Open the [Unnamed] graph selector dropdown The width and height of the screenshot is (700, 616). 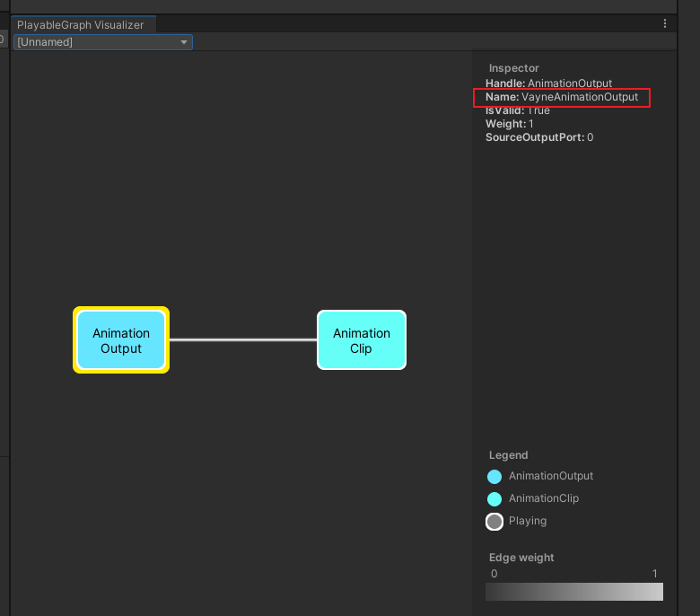(x=102, y=42)
